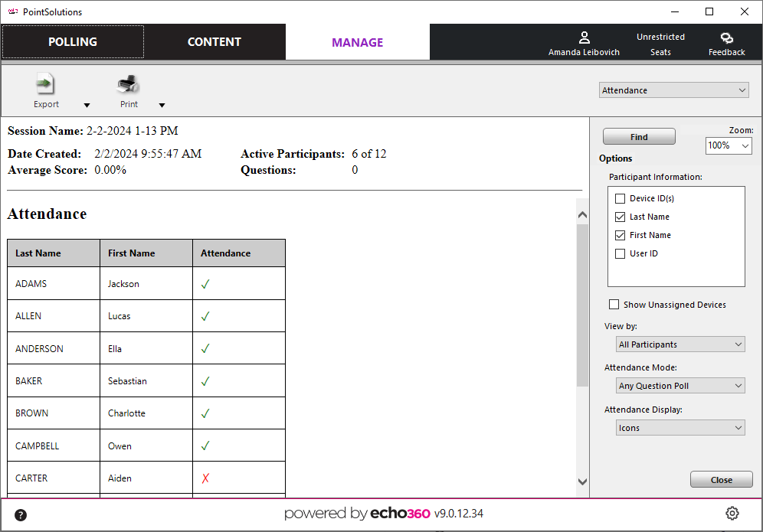Click the ANDERSON last name cell

[54, 348]
